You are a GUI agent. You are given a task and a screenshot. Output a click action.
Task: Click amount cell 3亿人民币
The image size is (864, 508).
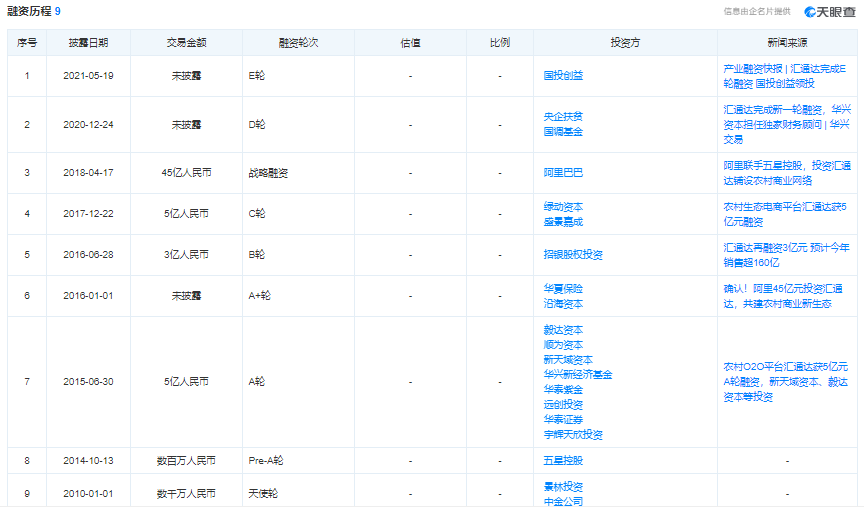tap(186, 255)
